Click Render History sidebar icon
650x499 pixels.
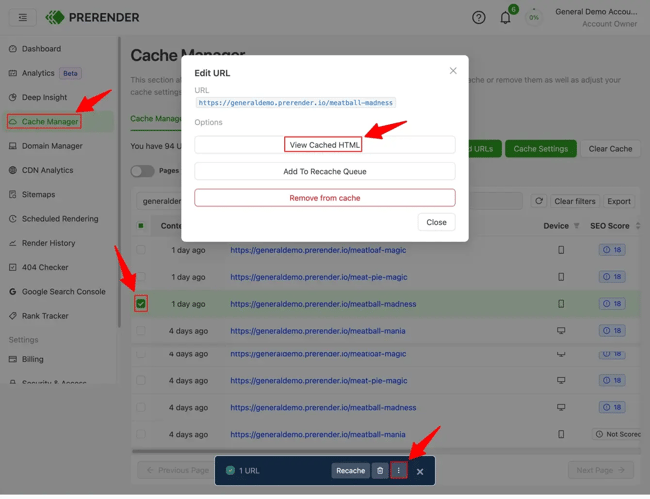point(13,243)
